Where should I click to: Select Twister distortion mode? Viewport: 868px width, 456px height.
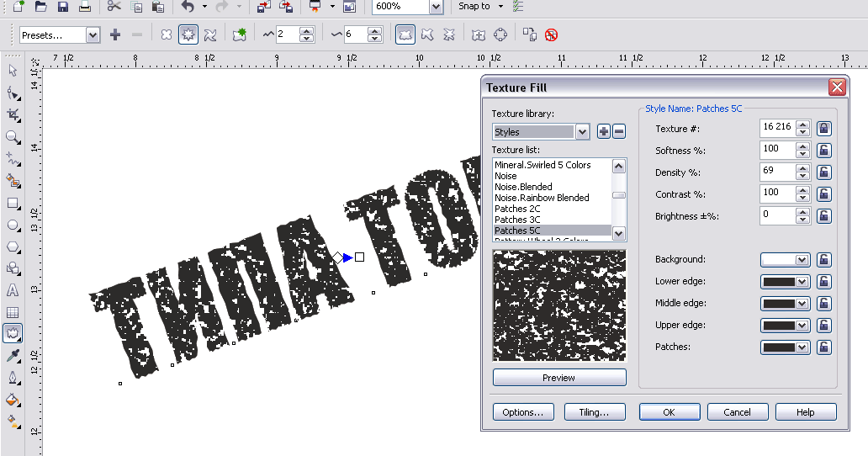(209, 34)
